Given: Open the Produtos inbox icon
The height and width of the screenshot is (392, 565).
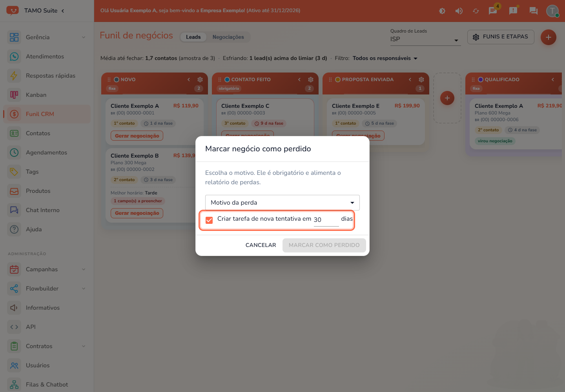Looking at the screenshot, I should point(14,191).
